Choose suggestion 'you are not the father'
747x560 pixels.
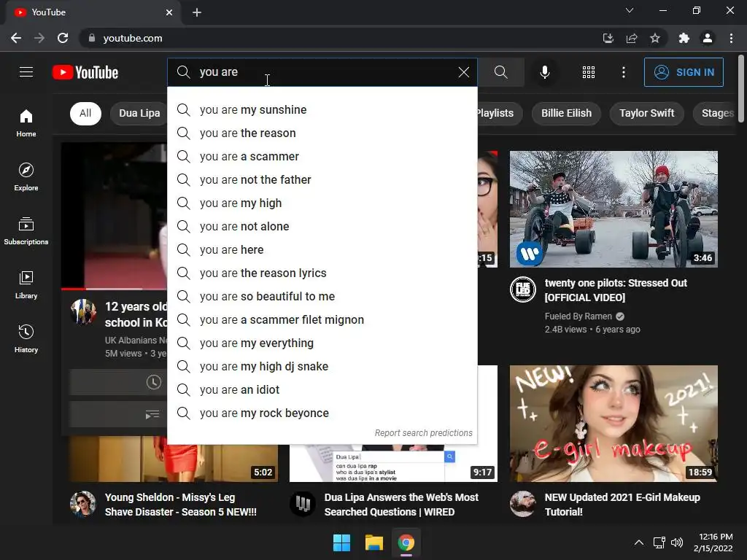(322, 179)
